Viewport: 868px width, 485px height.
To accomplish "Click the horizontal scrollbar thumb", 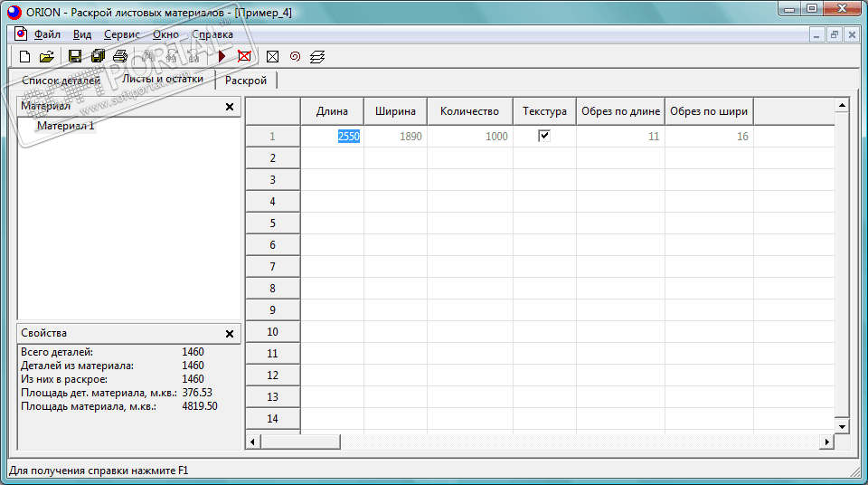I will pyautogui.click(x=300, y=442).
